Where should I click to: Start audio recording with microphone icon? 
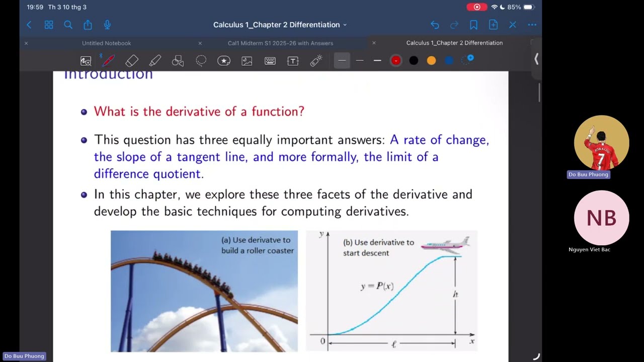tap(107, 25)
